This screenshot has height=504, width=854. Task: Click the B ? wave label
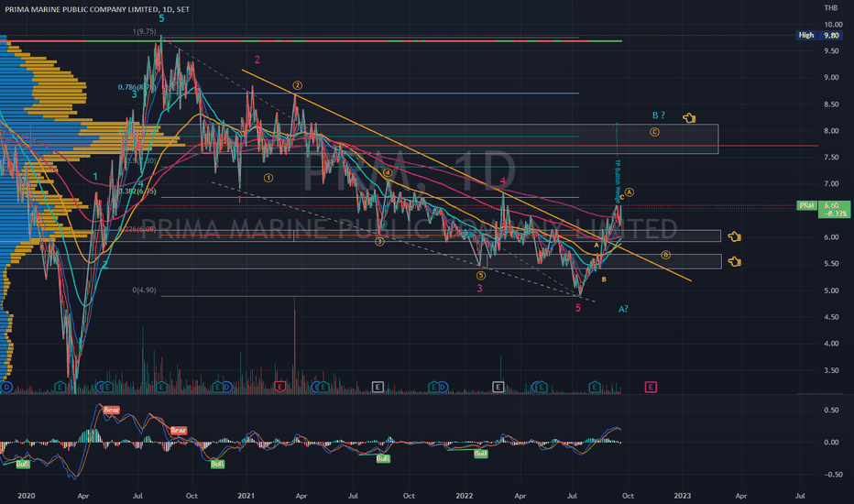pyautogui.click(x=659, y=115)
